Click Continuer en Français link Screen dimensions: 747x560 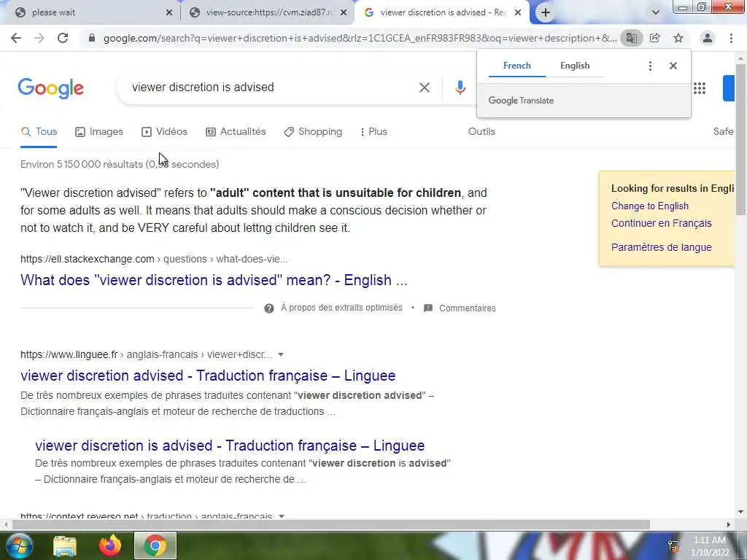pyautogui.click(x=661, y=223)
